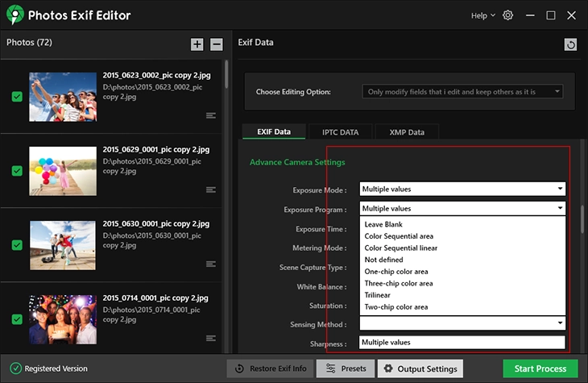588x383 pixels.
Task: Expand the Exposure Mode dropdown
Action: [559, 189]
